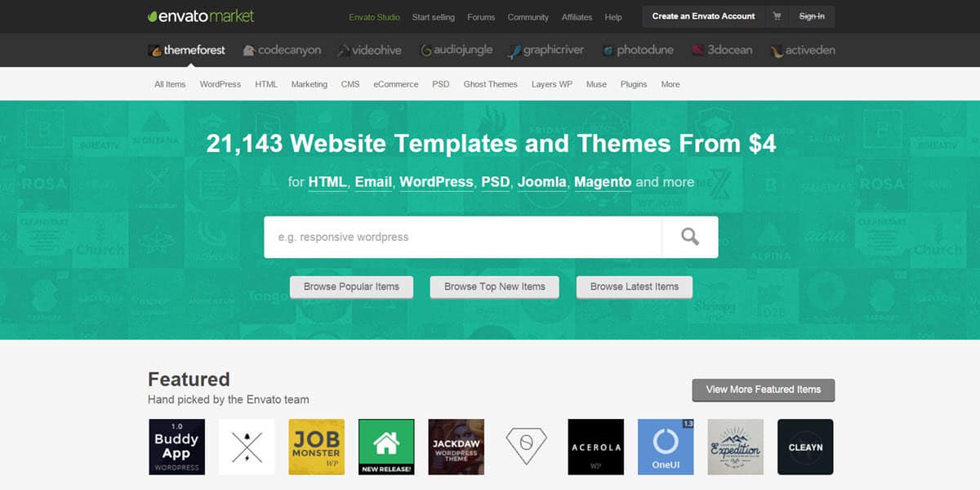
Task: Open the Cleayn featured thumbnail
Action: pos(805,447)
